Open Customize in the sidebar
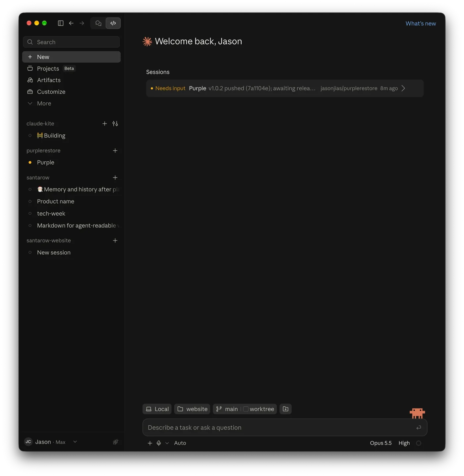 71,92
